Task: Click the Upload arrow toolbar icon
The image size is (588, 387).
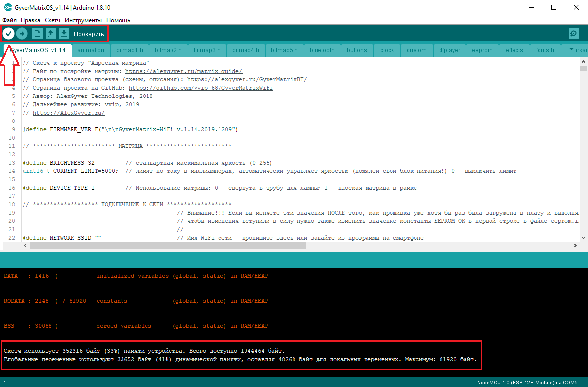Action: point(22,33)
